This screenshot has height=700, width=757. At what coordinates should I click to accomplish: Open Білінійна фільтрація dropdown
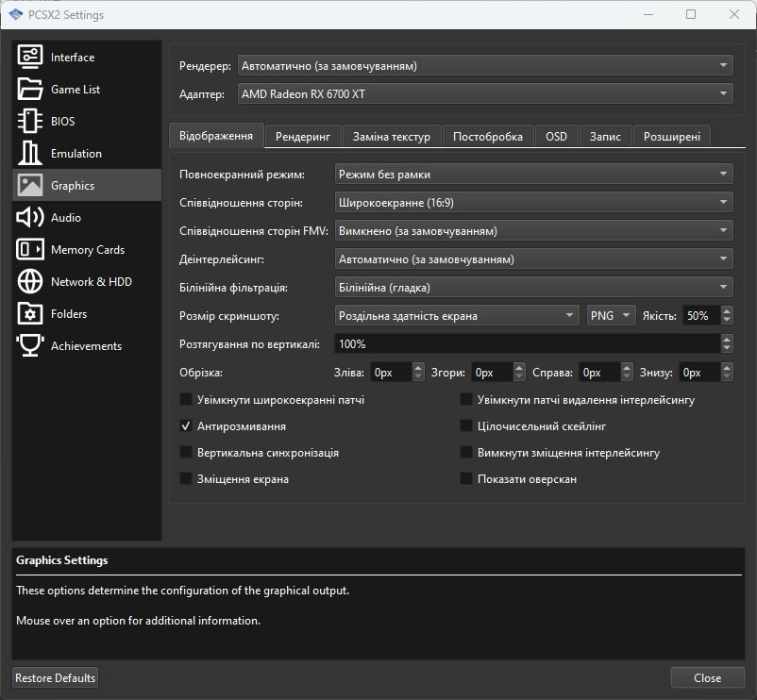pos(534,288)
